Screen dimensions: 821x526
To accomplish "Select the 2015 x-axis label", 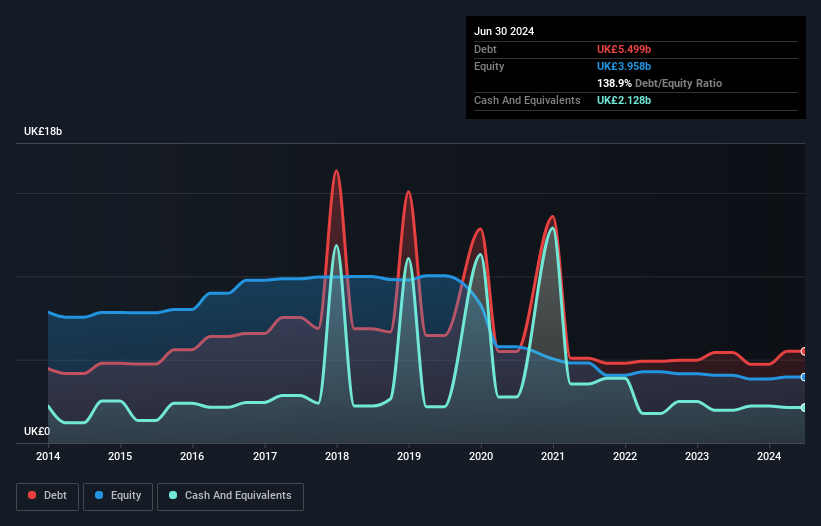I will (x=120, y=456).
